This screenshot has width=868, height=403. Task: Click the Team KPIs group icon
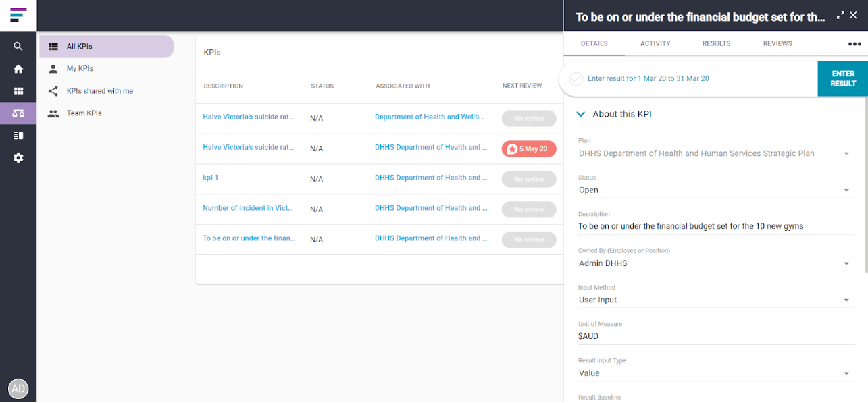[53, 113]
